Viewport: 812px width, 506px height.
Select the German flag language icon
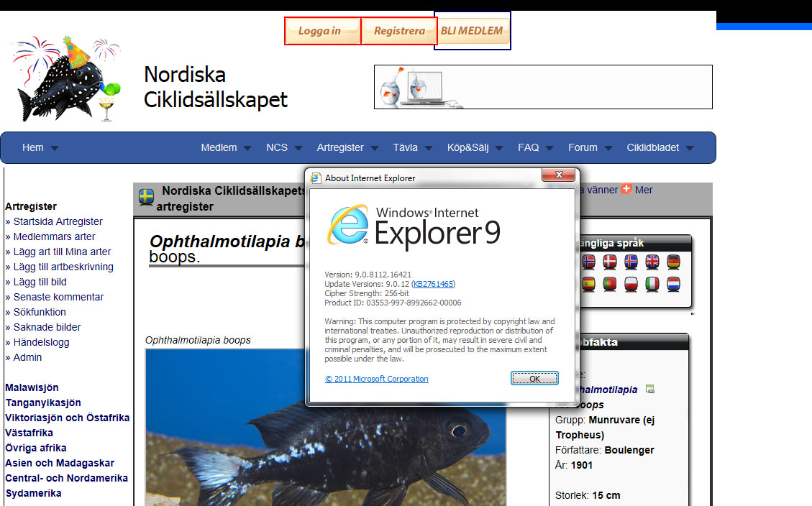coord(673,262)
